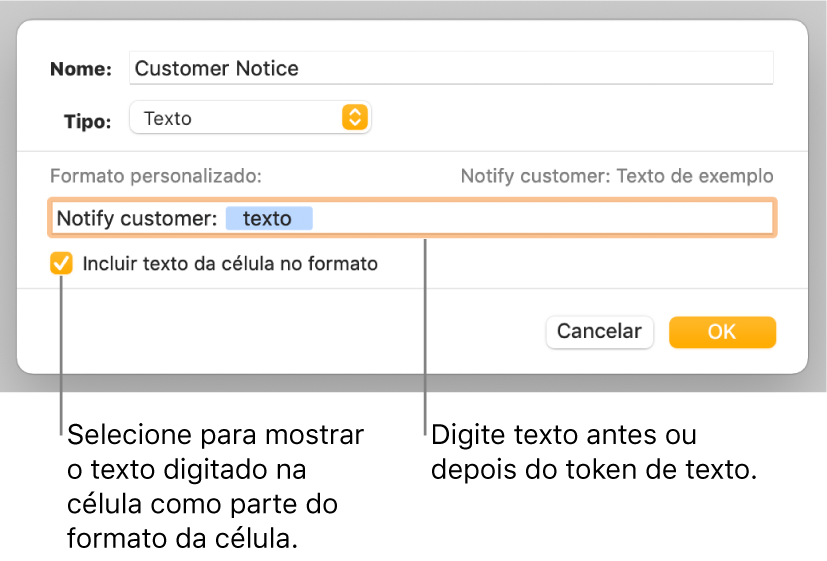Image resolution: width=827 pixels, height=561 pixels.
Task: Click the Formato personalizado: label
Action: (156, 176)
